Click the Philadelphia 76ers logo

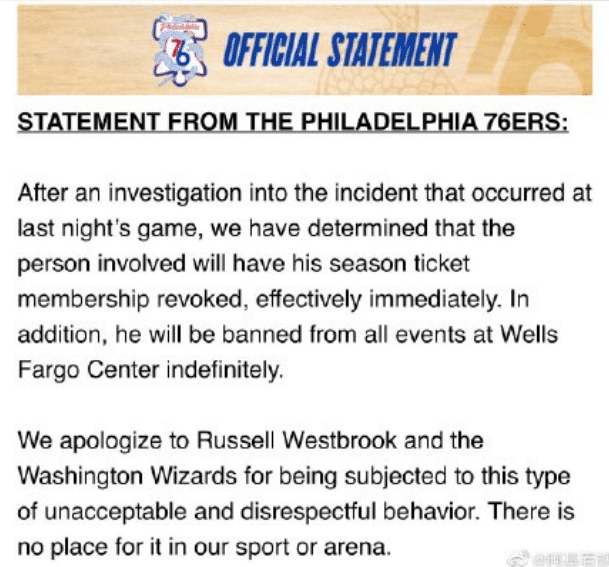[x=181, y=49]
